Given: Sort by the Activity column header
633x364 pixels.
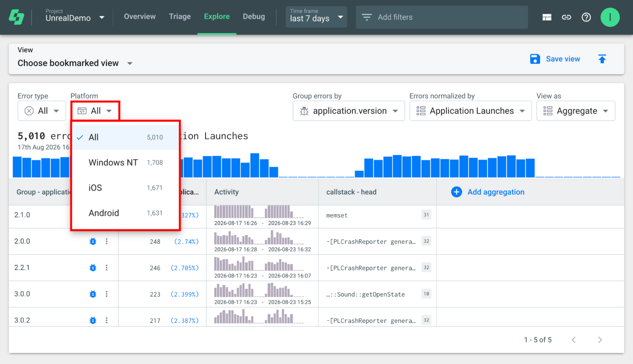Looking at the screenshot, I should point(226,192).
